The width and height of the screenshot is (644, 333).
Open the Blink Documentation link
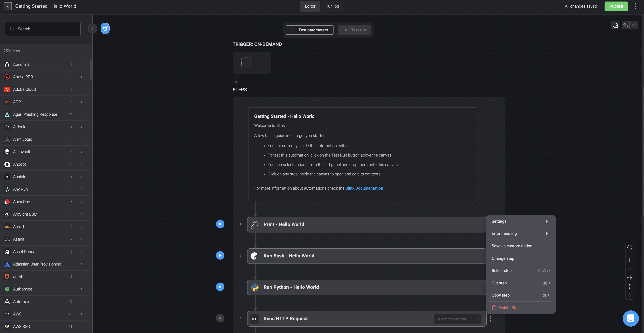364,188
